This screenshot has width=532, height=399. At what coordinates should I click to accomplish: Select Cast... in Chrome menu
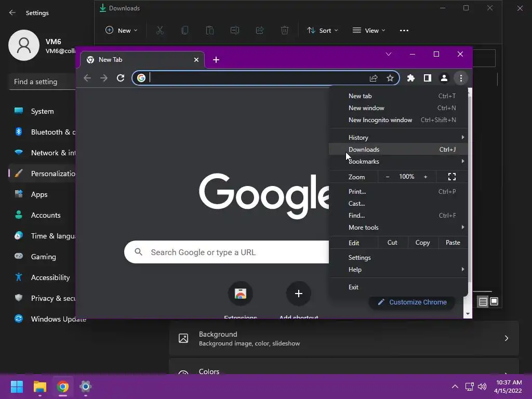pos(398,204)
